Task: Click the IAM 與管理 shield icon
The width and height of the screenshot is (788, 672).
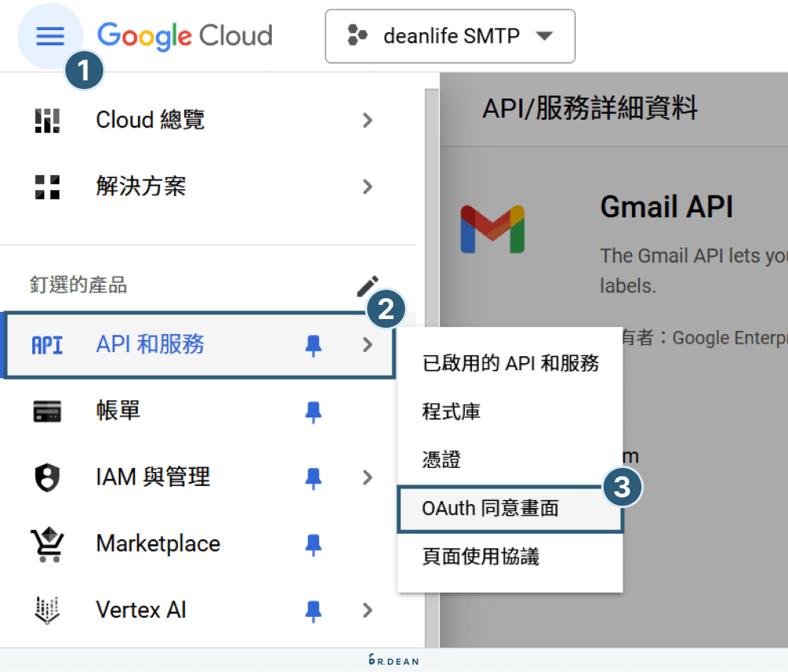Action: pos(48,477)
